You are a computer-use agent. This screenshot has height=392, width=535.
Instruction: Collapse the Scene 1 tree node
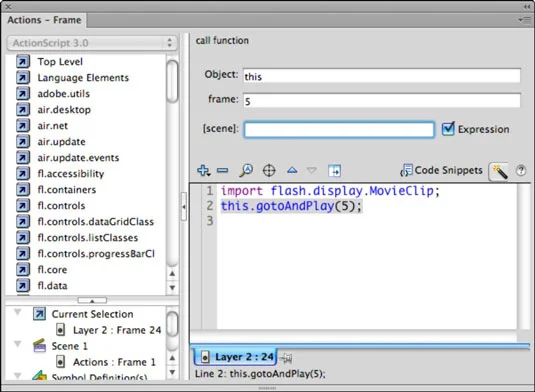tap(17, 344)
